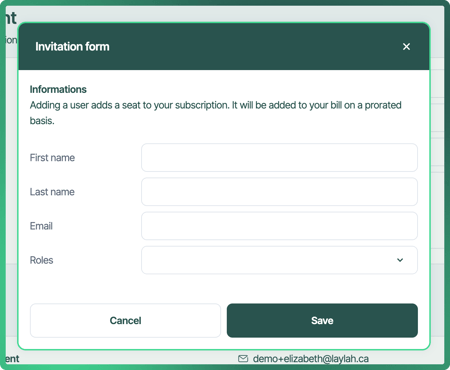The height and width of the screenshot is (370, 450).
Task: Open the Roles dropdown field
Action: [279, 260]
